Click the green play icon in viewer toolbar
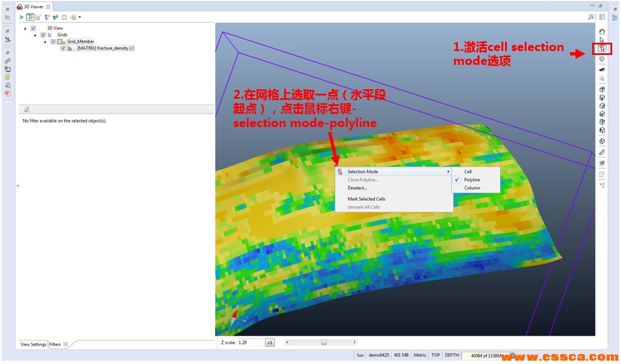Screen dimensions: 621x364 (22, 17)
